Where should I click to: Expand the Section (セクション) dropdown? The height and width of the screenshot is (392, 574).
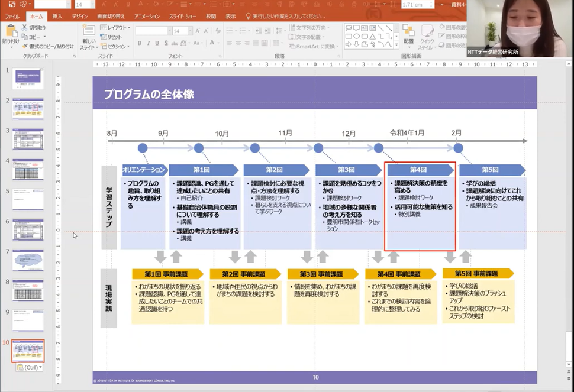click(x=116, y=46)
